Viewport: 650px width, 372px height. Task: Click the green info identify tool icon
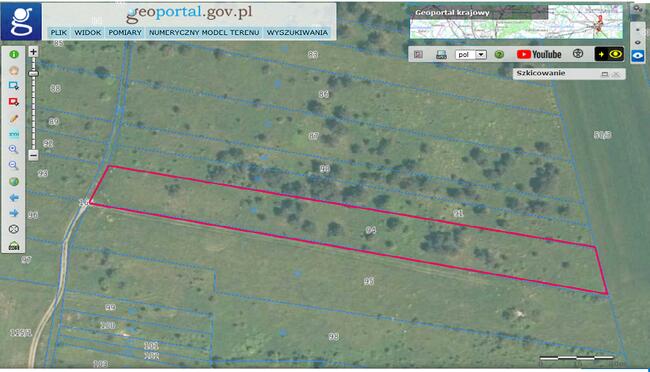point(14,54)
